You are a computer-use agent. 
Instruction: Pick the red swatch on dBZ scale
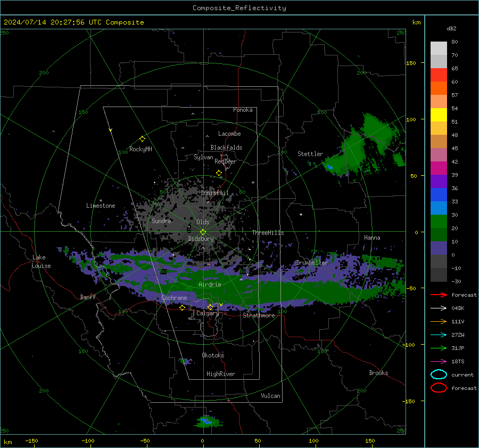coord(439,75)
